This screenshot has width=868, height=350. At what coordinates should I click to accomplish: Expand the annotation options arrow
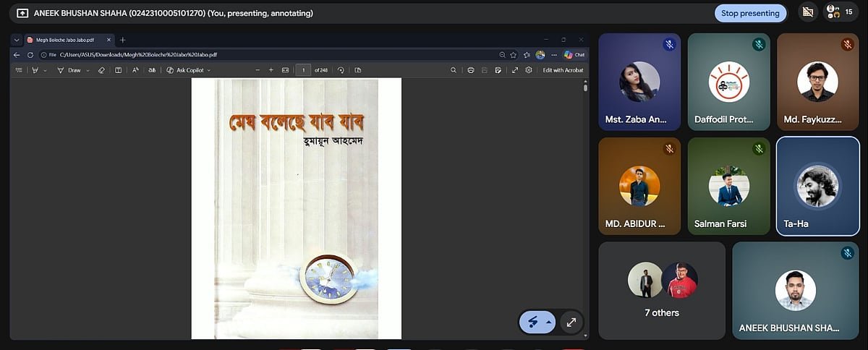coord(549,322)
